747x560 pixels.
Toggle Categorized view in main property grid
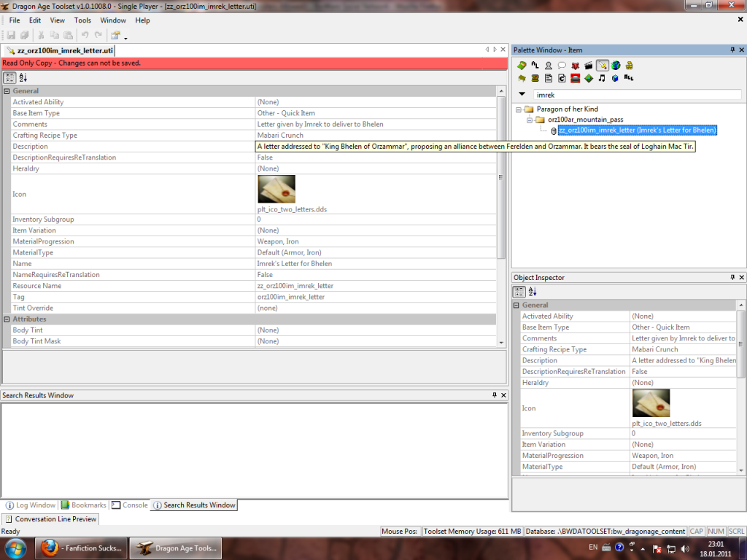click(x=9, y=77)
